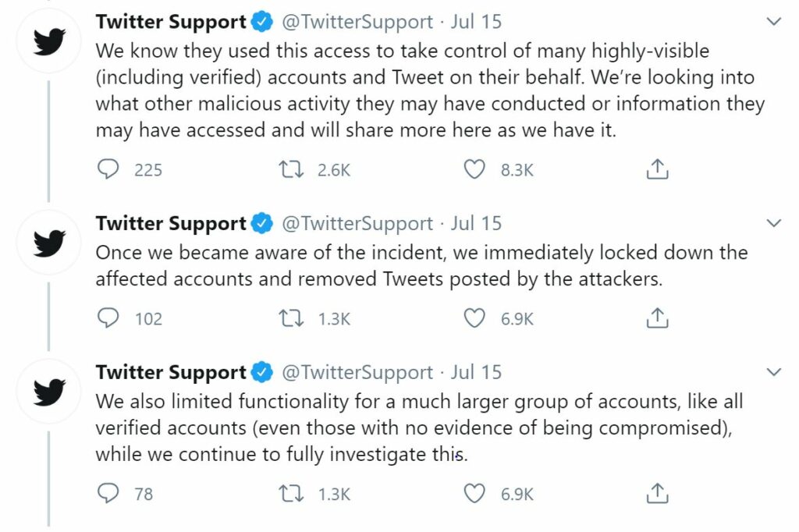Click the like heart showing 8.3K
The width and height of the screenshot is (799, 532).
point(474,168)
